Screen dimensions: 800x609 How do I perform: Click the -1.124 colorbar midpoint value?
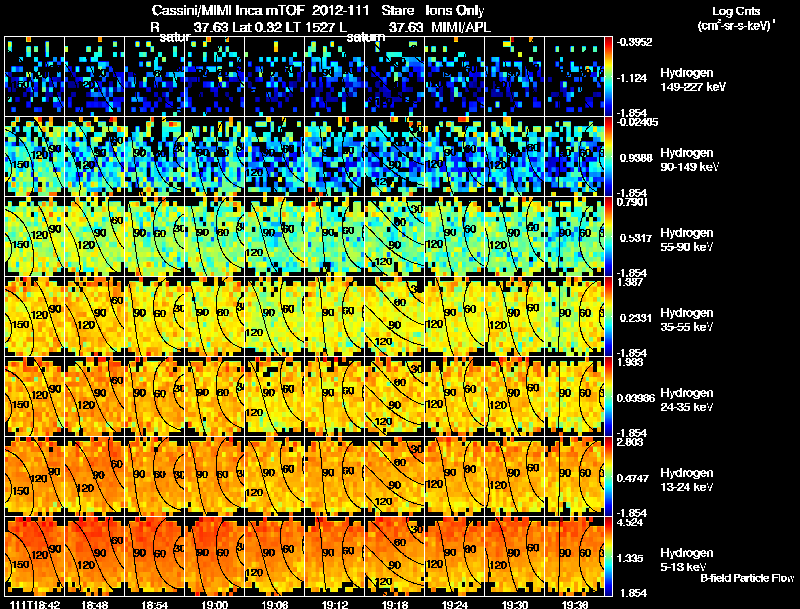(x=632, y=78)
